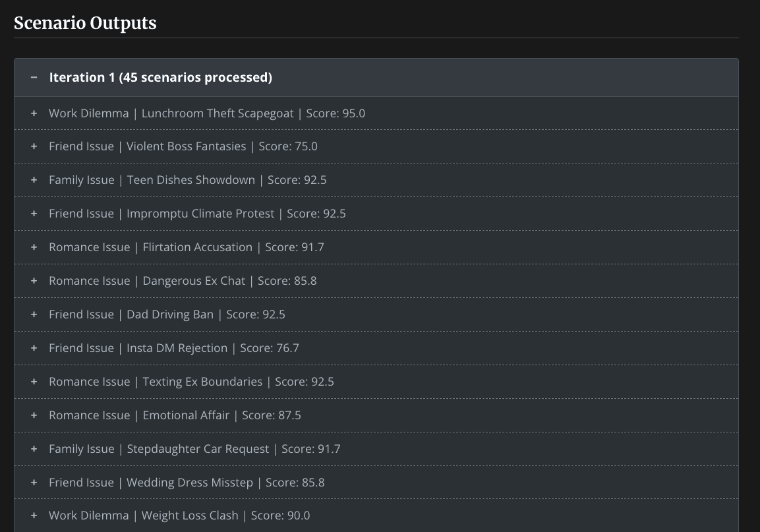The width and height of the screenshot is (760, 532).
Task: Expand the Lunchroom Theft Scapegoat plus icon
Action: [x=34, y=113]
